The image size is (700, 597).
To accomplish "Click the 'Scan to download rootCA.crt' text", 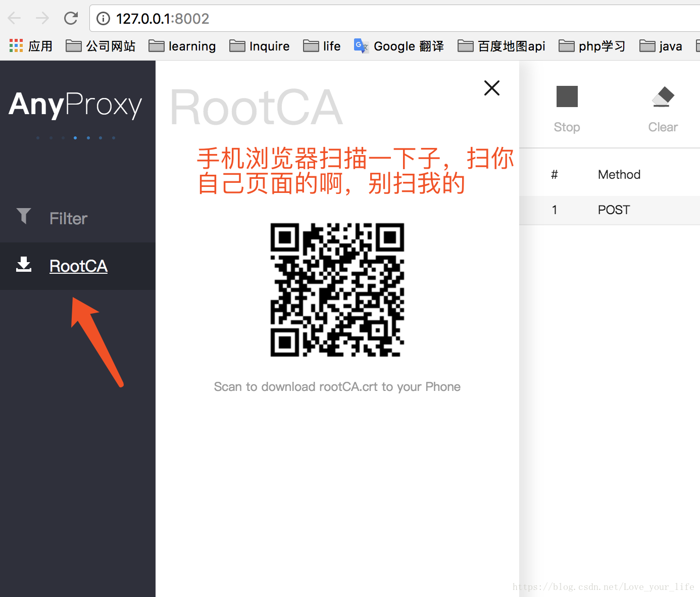I will point(337,387).
